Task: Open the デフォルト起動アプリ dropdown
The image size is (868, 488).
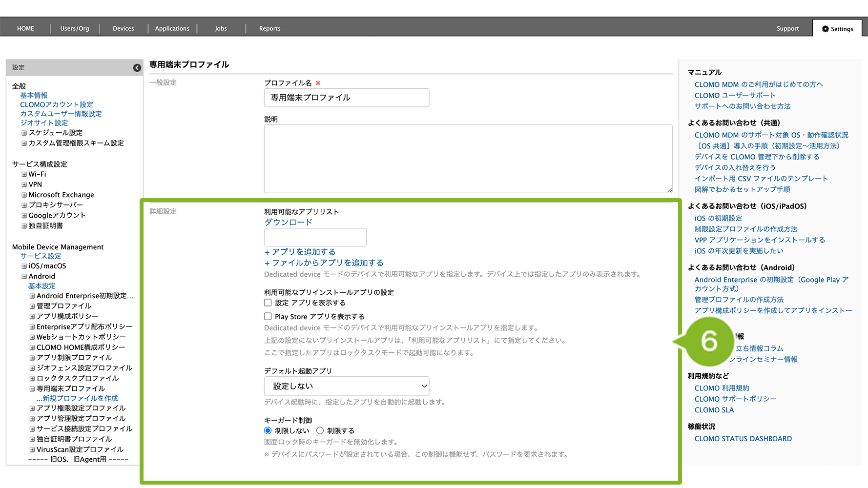Action: 347,386
